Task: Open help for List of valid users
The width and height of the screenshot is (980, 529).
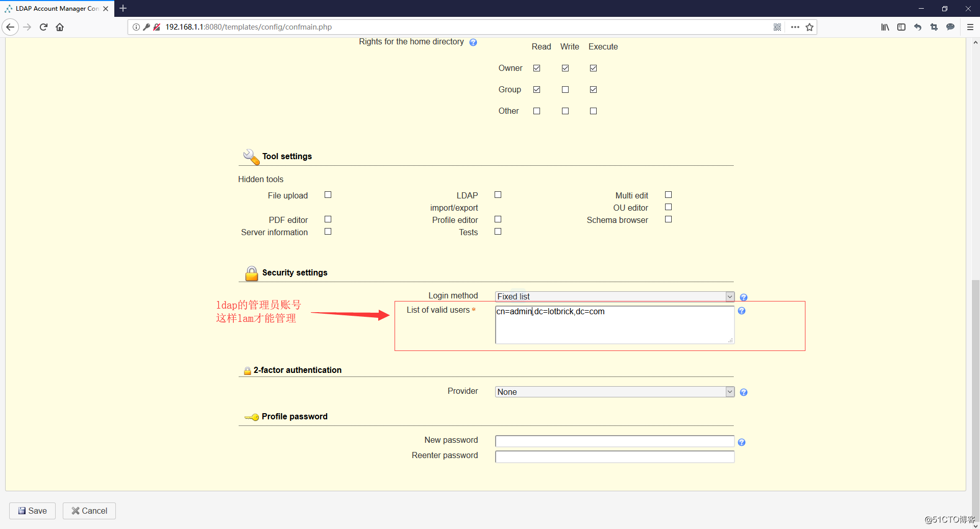Action: click(742, 311)
